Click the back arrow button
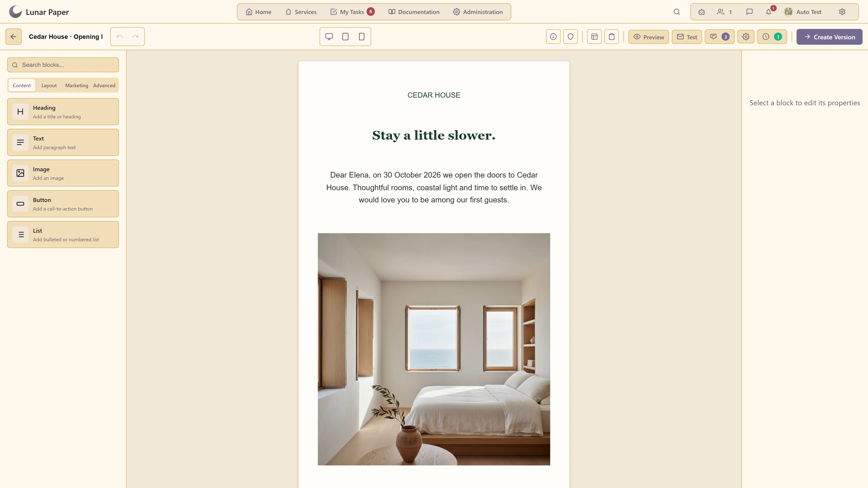Image resolution: width=868 pixels, height=488 pixels. (14, 37)
